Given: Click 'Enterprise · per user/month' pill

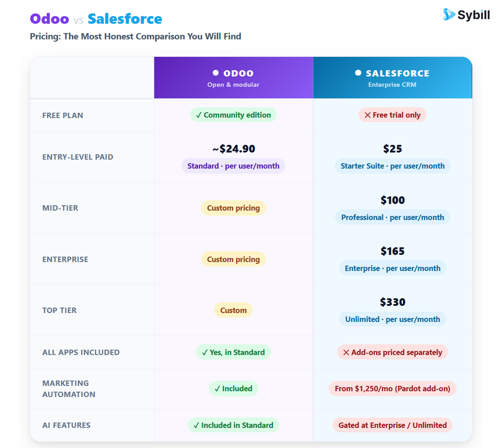Looking at the screenshot, I should 392,268.
